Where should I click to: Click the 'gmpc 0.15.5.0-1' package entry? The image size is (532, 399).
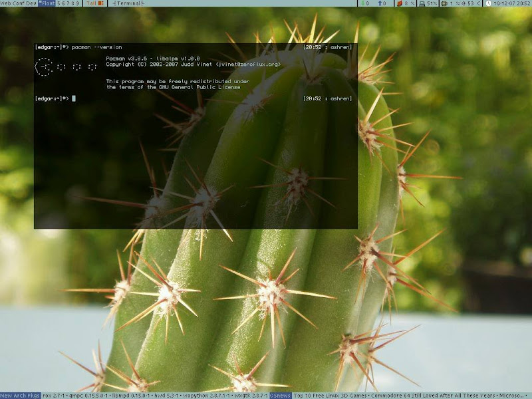click(88, 396)
